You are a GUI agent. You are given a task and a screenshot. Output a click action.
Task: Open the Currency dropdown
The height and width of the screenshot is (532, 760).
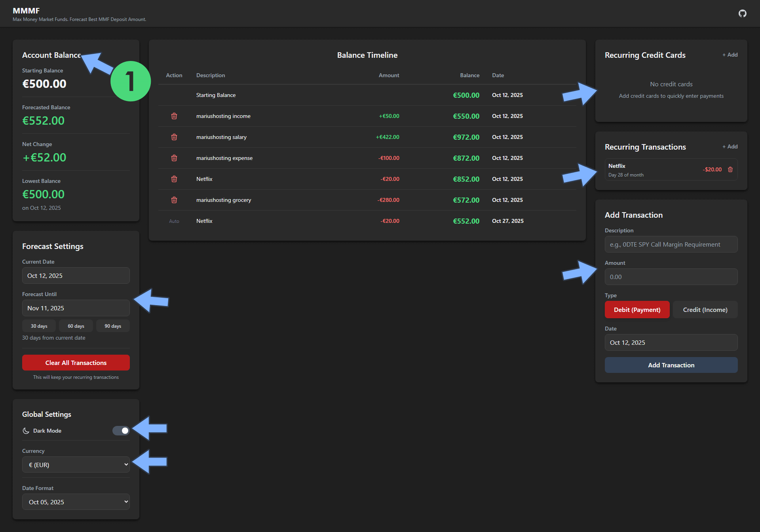76,465
